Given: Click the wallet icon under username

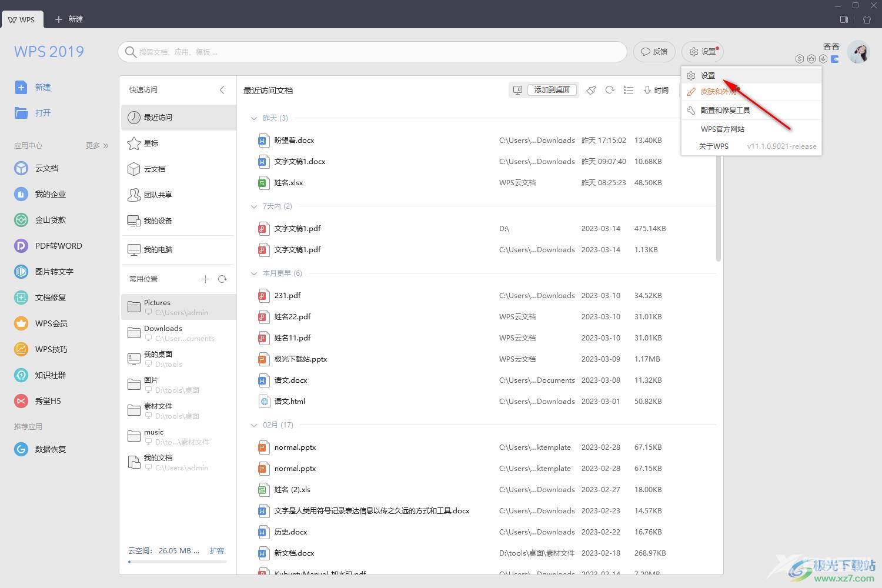Looking at the screenshot, I should [x=834, y=59].
